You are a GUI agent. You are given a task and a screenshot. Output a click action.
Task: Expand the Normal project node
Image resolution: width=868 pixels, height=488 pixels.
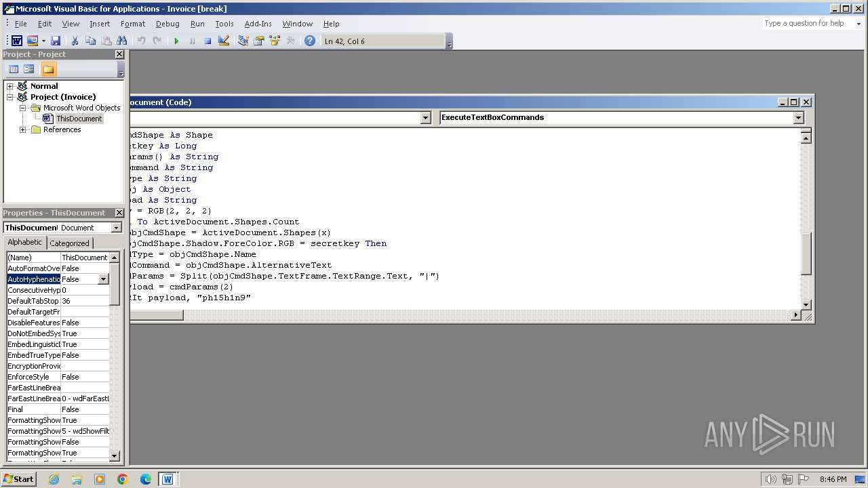pyautogui.click(x=10, y=86)
